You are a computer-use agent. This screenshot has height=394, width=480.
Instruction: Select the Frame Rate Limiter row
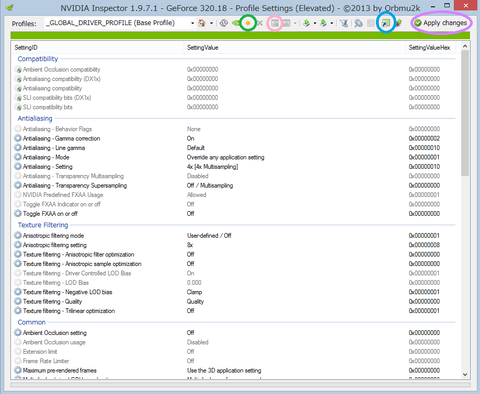pyautogui.click(x=232, y=361)
